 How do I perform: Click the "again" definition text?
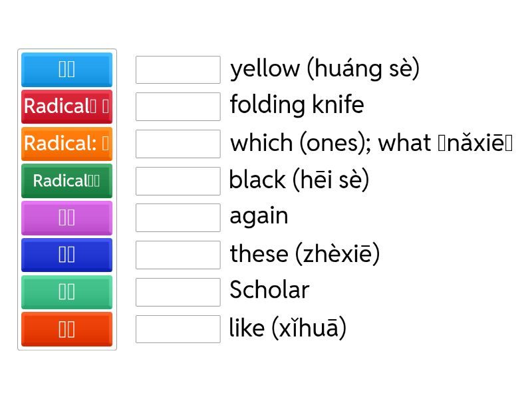[x=259, y=216]
